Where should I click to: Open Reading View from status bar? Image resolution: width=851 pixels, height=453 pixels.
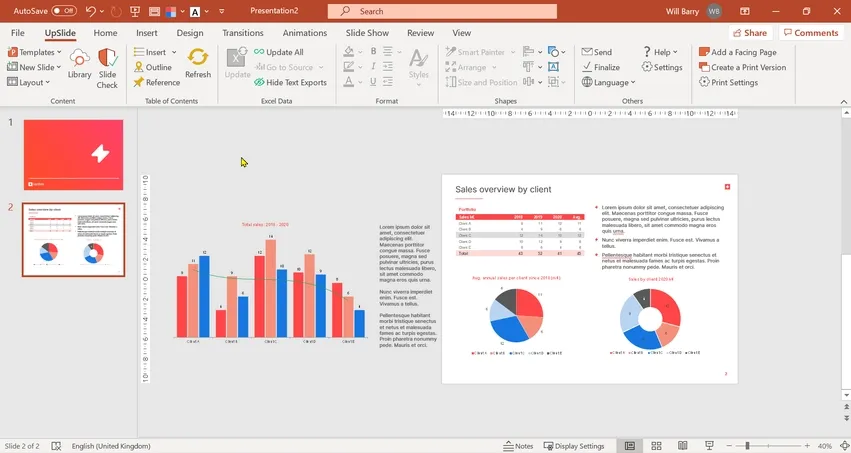coord(683,446)
